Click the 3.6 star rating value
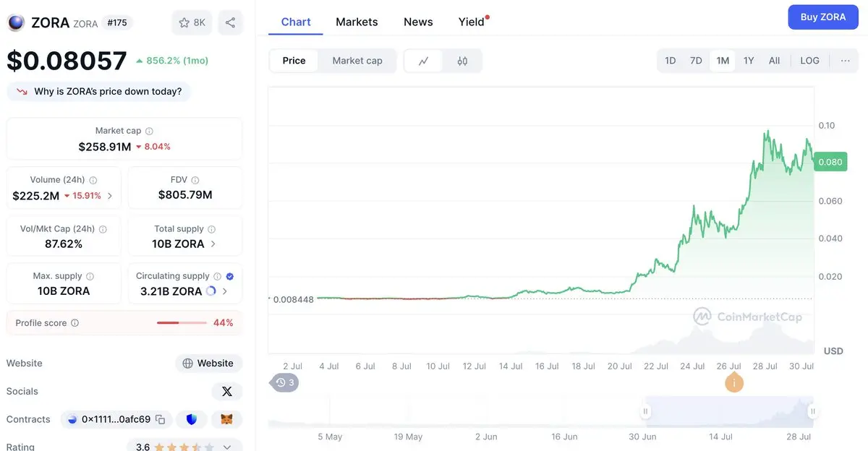The width and height of the screenshot is (868, 451). coord(143,447)
